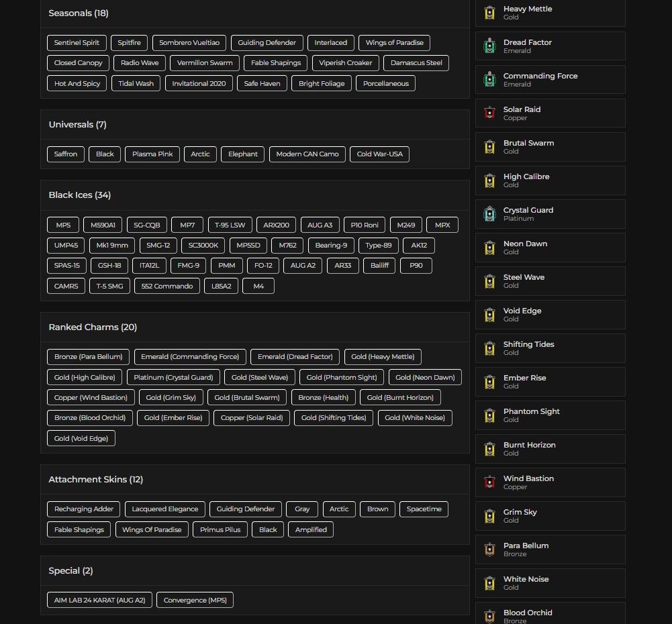
Task: Select the Sentinel Spirit seasonal tag
Action: 77,42
